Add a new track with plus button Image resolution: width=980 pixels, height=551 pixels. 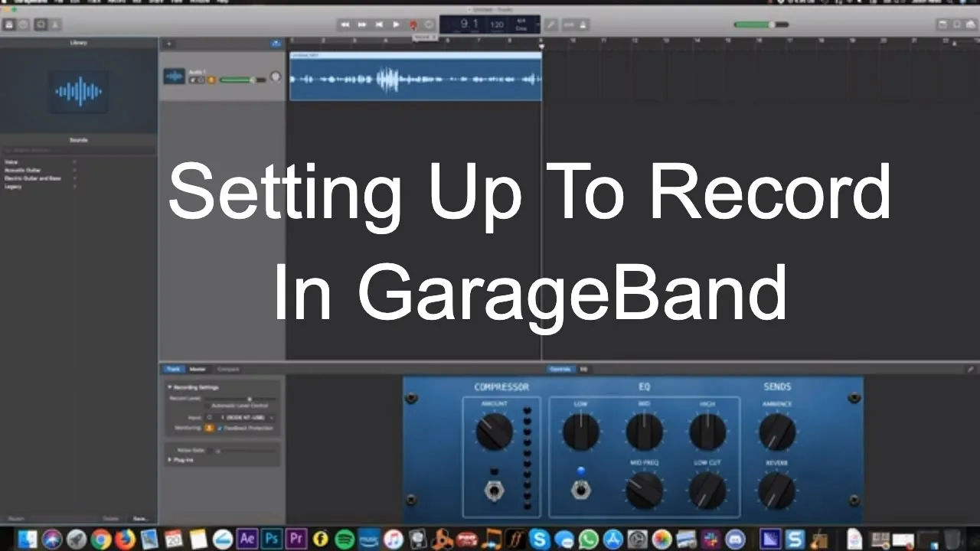pos(168,44)
